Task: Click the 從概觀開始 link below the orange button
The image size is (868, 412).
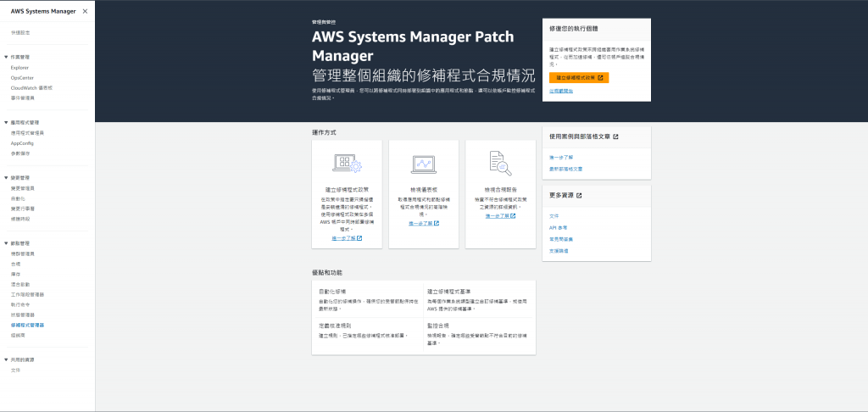Action: [561, 91]
